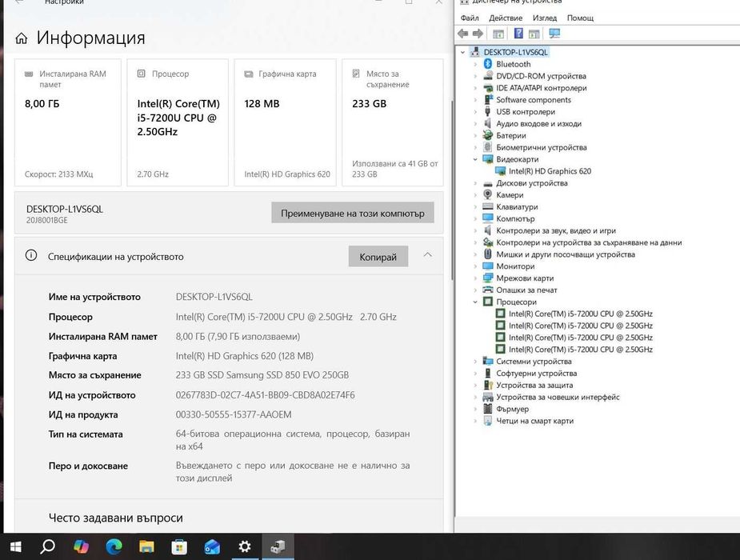
Task: Click the info icon beside Спецификации на устройството
Action: pos(31,256)
